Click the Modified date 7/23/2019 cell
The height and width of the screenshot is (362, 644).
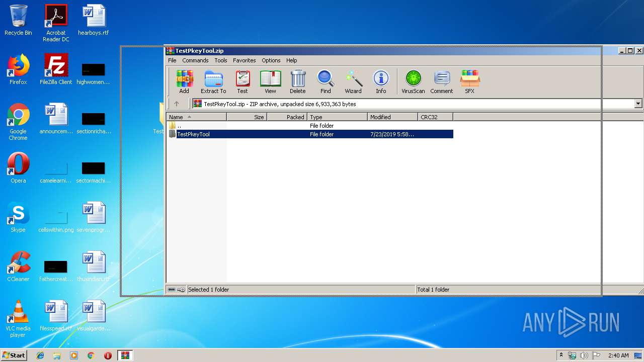[x=392, y=134]
